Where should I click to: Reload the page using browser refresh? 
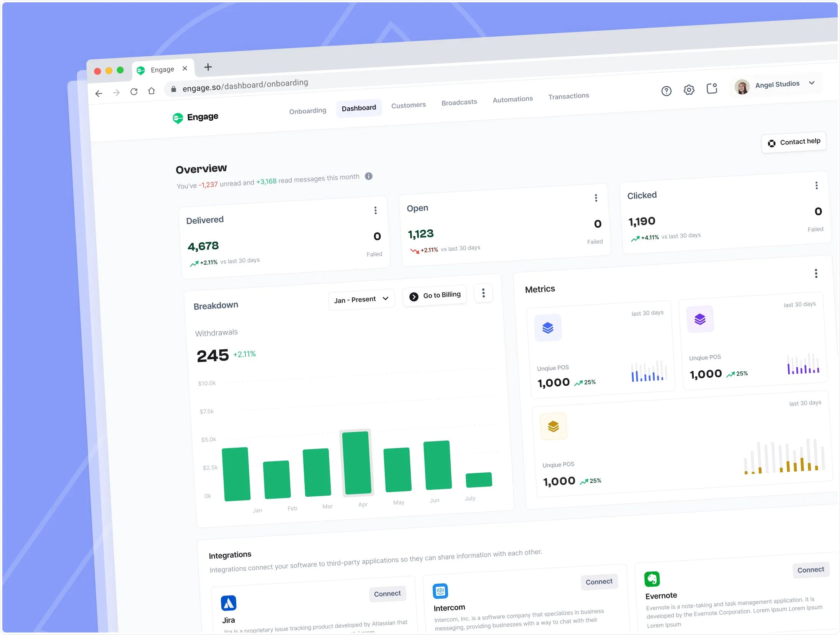pos(134,92)
